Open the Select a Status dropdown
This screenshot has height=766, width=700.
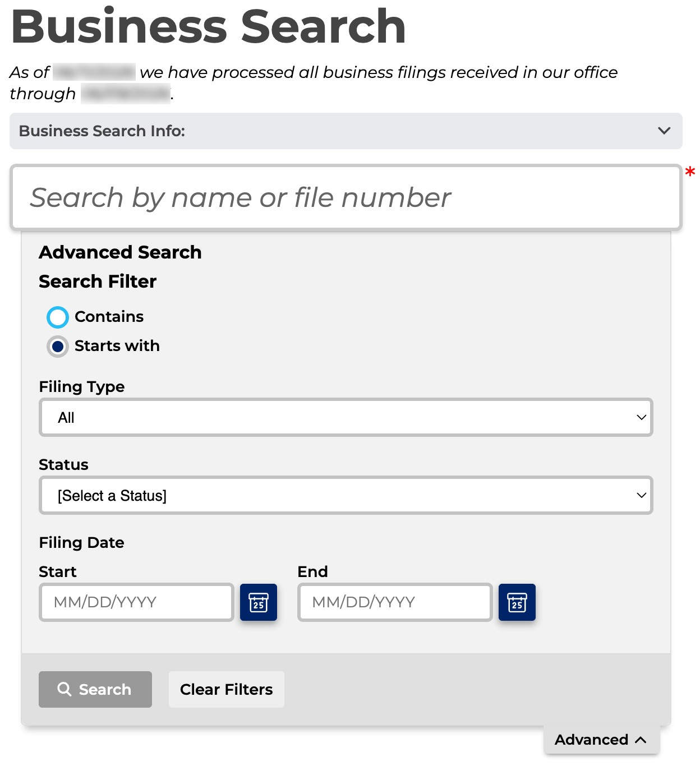346,495
